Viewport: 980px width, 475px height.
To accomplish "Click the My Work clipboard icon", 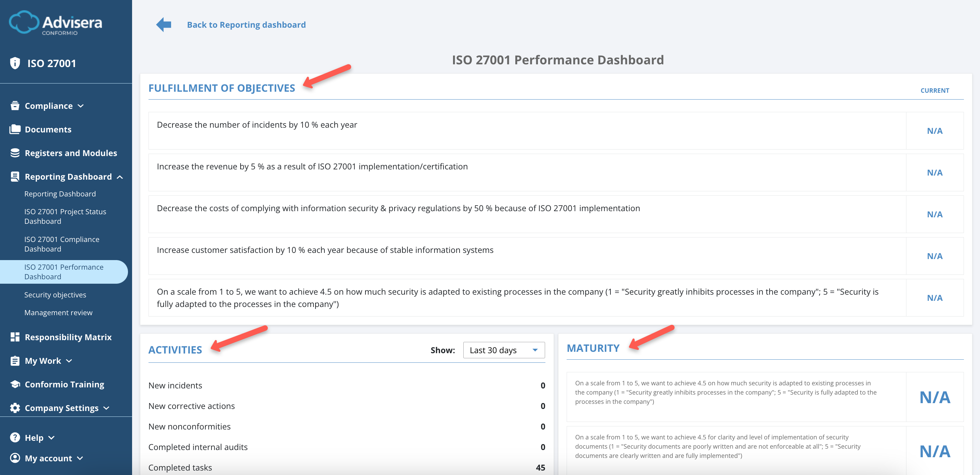I will click(14, 360).
